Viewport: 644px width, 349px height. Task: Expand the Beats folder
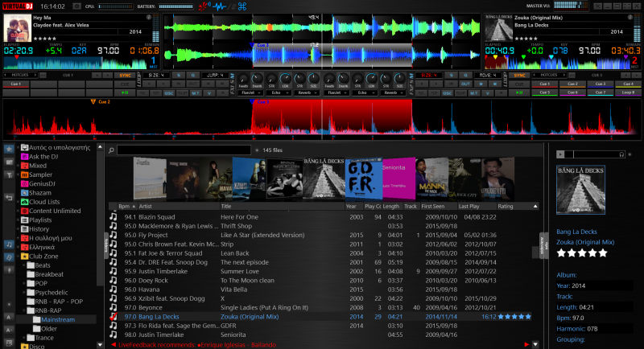24,265
